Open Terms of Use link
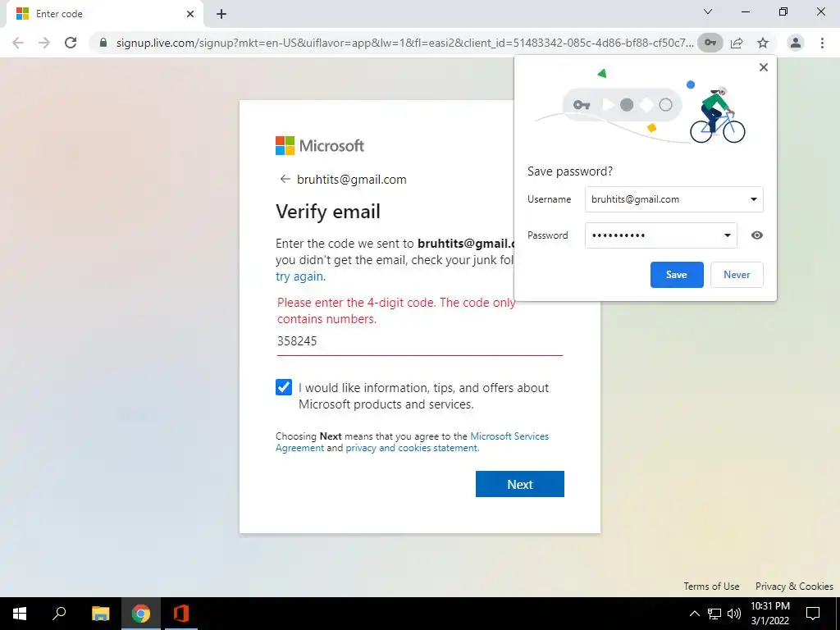The width and height of the screenshot is (840, 630). [x=711, y=586]
